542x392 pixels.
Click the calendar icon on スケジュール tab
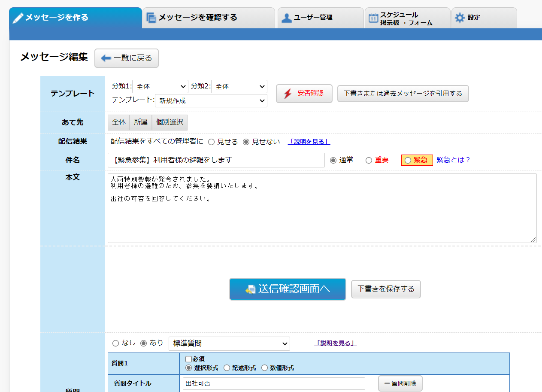(373, 18)
